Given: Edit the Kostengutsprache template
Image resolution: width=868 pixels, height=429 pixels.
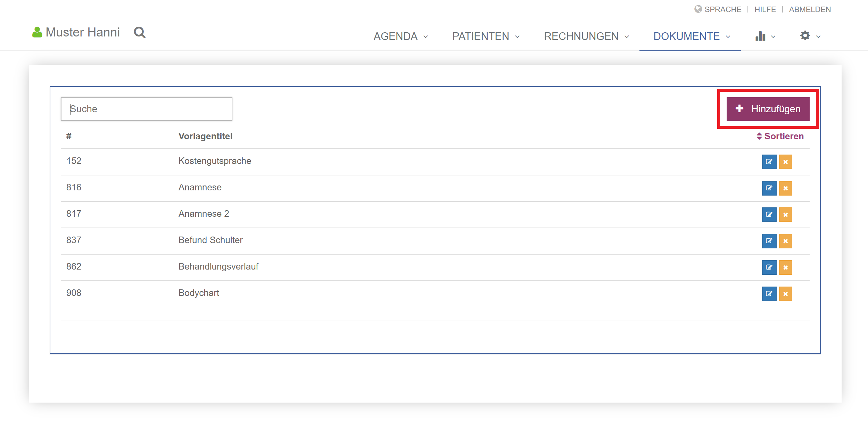Looking at the screenshot, I should 769,162.
